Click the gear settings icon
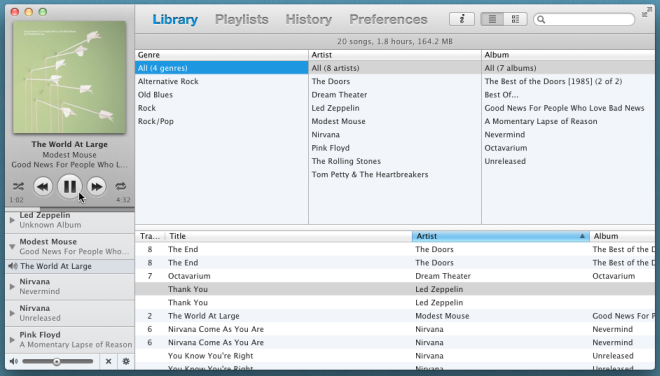Viewport: 660px width, 376px height. click(x=126, y=361)
